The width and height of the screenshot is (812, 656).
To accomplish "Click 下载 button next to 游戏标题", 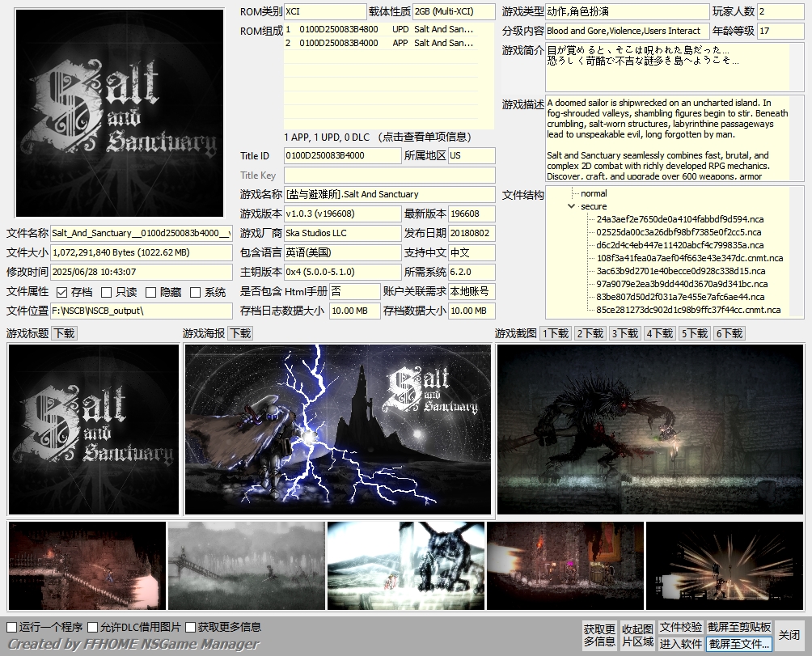I will point(65,333).
